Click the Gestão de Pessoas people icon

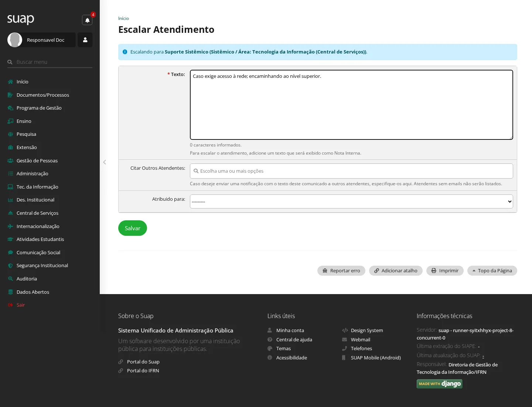(10, 161)
